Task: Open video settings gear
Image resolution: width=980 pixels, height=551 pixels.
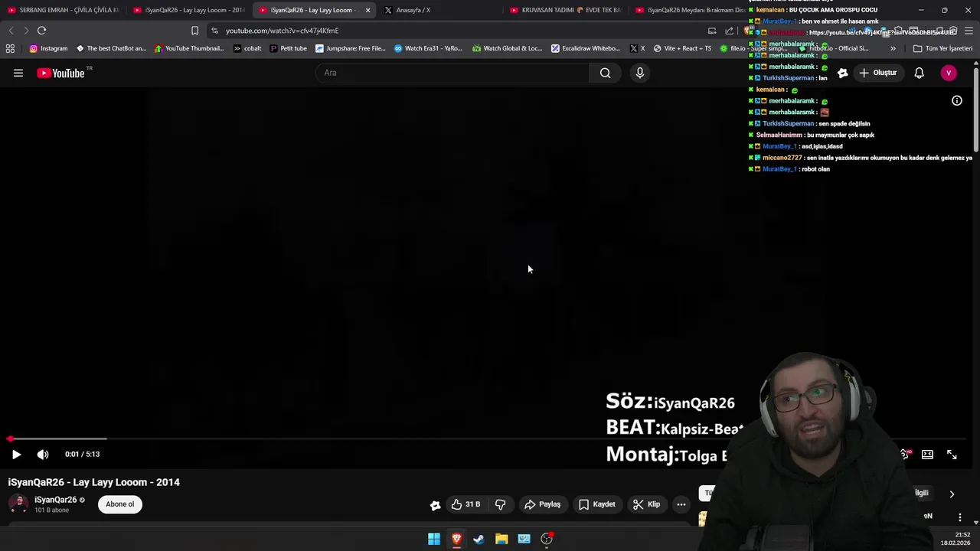Action: [x=904, y=454]
